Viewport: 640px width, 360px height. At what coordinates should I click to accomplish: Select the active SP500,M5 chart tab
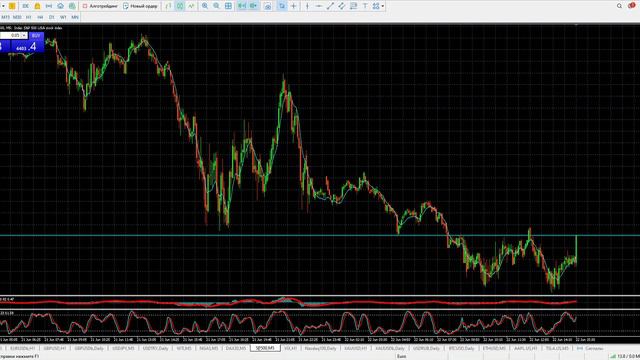265,348
